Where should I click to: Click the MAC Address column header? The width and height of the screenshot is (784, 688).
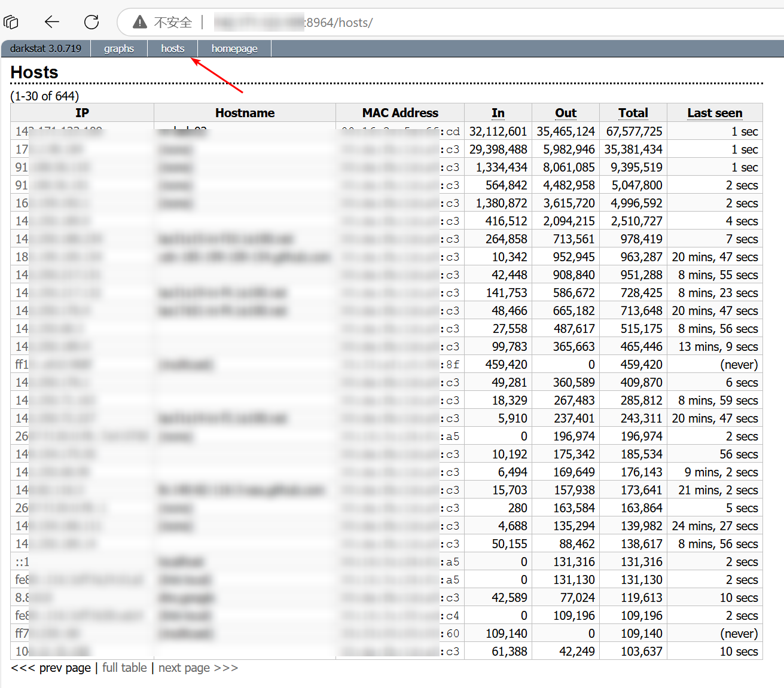(399, 113)
